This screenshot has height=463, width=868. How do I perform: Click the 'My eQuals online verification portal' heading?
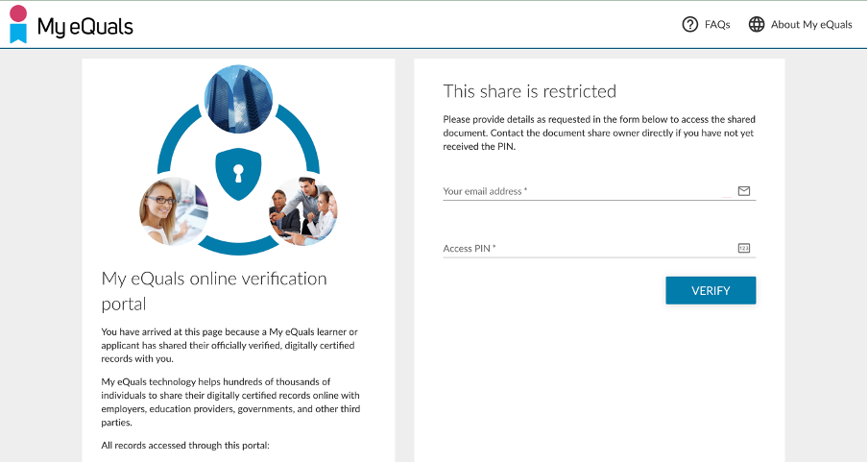point(214,291)
